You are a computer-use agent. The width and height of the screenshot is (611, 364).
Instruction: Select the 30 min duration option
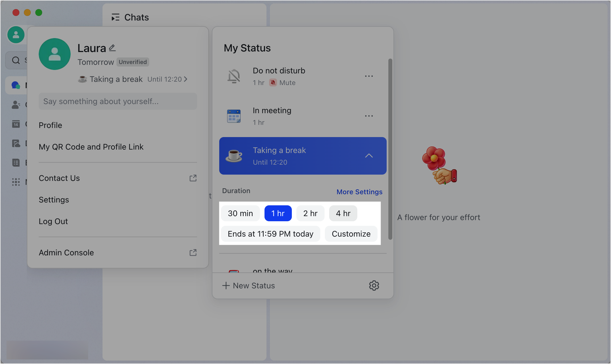(x=240, y=213)
